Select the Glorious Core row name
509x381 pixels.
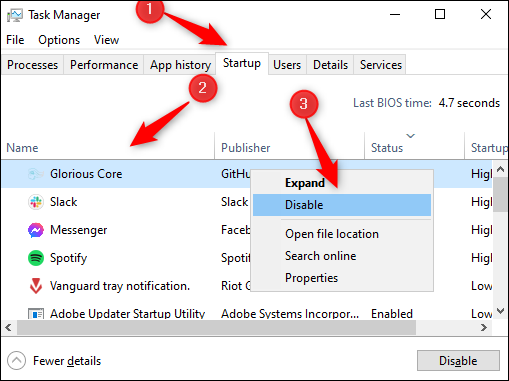tap(86, 174)
